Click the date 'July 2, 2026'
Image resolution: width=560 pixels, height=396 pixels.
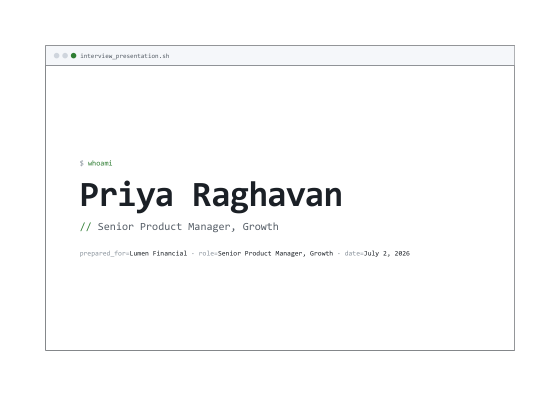387,254
